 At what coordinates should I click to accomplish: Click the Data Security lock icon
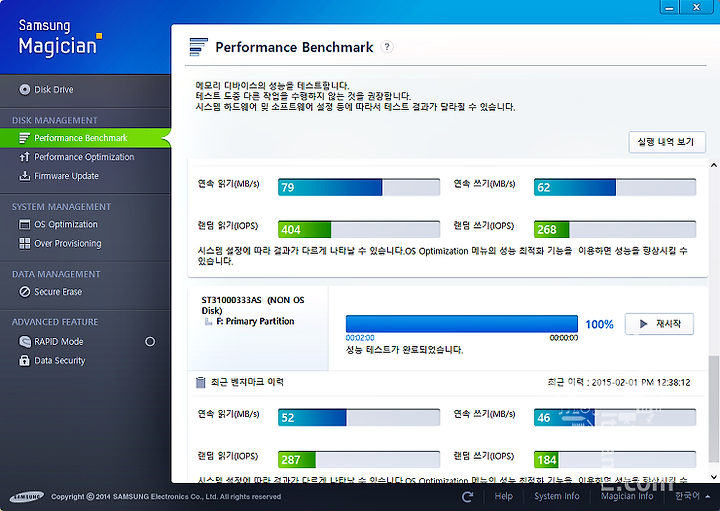(x=24, y=360)
